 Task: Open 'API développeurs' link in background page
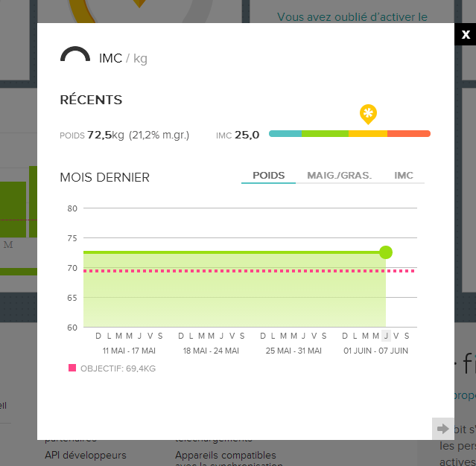tap(86, 455)
